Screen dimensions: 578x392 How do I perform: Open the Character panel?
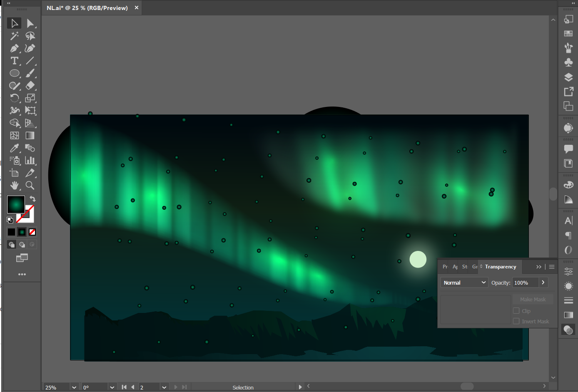click(568, 221)
